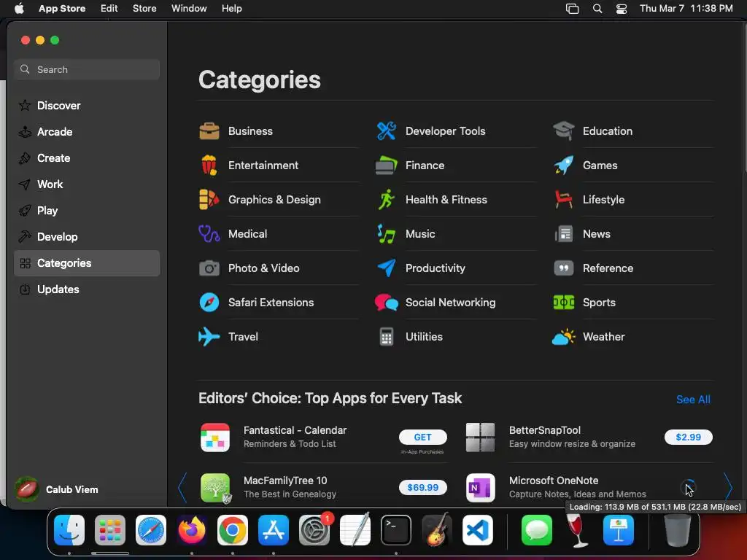Click the Finance wallet icon
The width and height of the screenshot is (747, 560).
[387, 166]
